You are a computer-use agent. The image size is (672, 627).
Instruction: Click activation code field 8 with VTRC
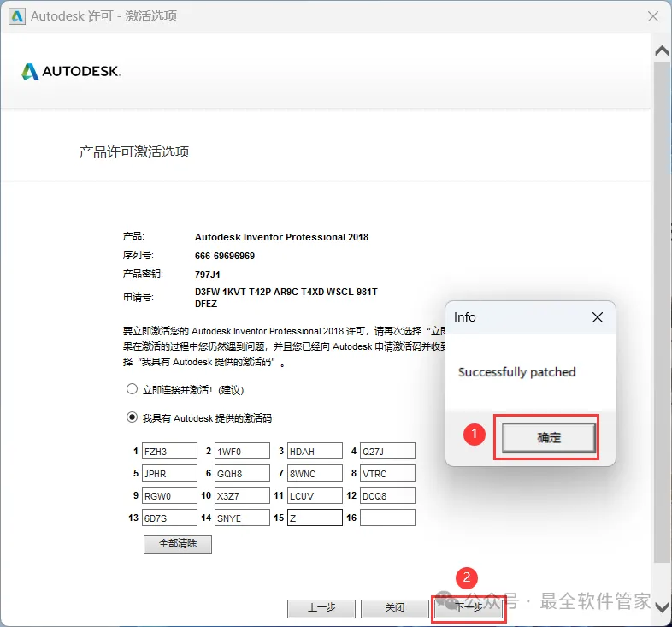tap(387, 474)
